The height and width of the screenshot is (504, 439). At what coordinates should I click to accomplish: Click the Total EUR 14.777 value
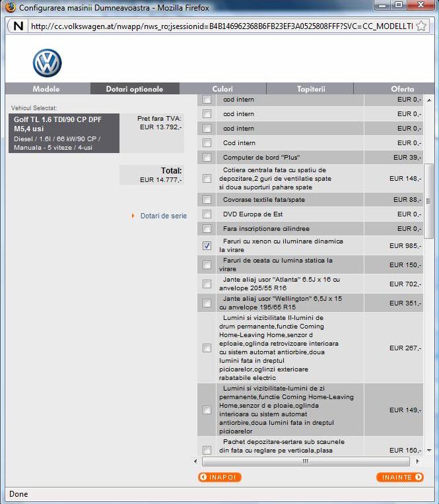click(x=161, y=180)
